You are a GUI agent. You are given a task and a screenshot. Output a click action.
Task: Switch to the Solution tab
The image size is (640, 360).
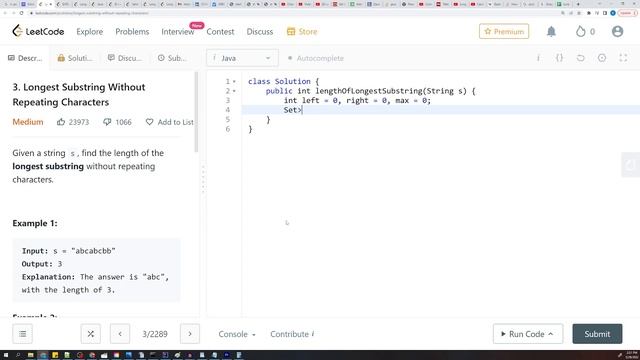[75, 58]
